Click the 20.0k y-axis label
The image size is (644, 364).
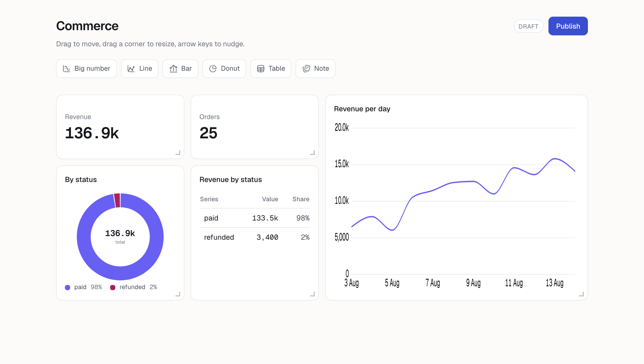click(x=342, y=127)
